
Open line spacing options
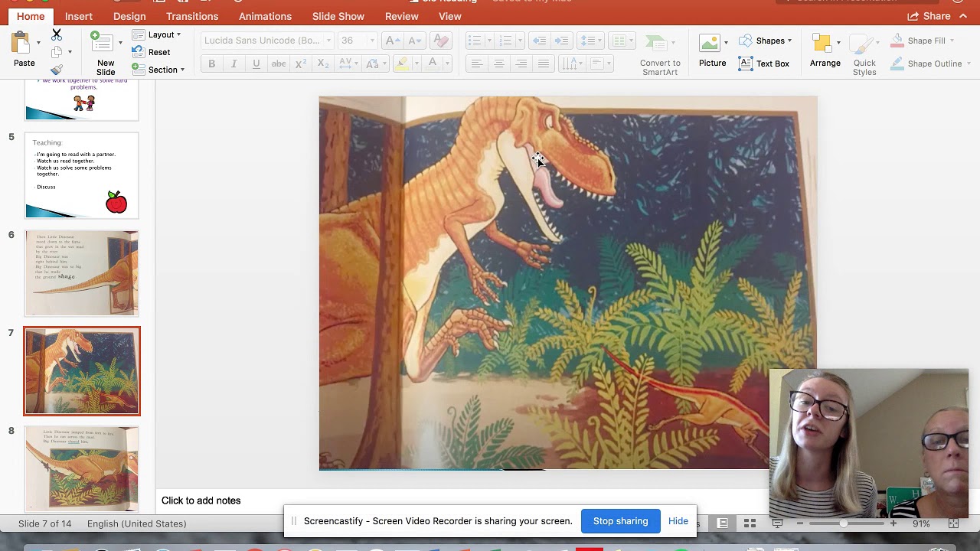point(590,41)
